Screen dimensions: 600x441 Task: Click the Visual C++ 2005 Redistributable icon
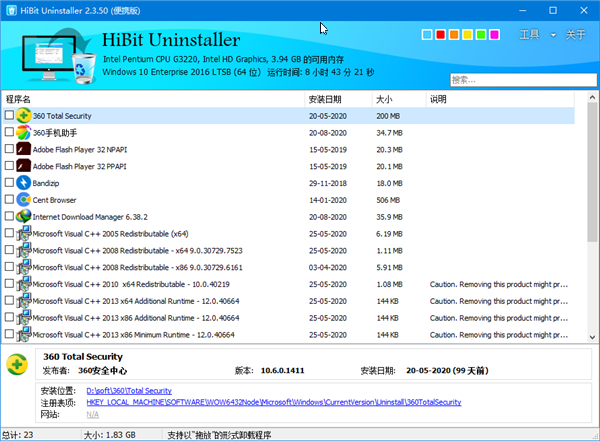point(23,234)
